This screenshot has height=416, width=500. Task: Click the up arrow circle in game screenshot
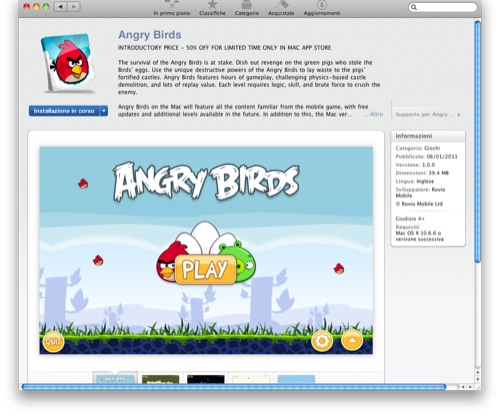click(x=352, y=340)
